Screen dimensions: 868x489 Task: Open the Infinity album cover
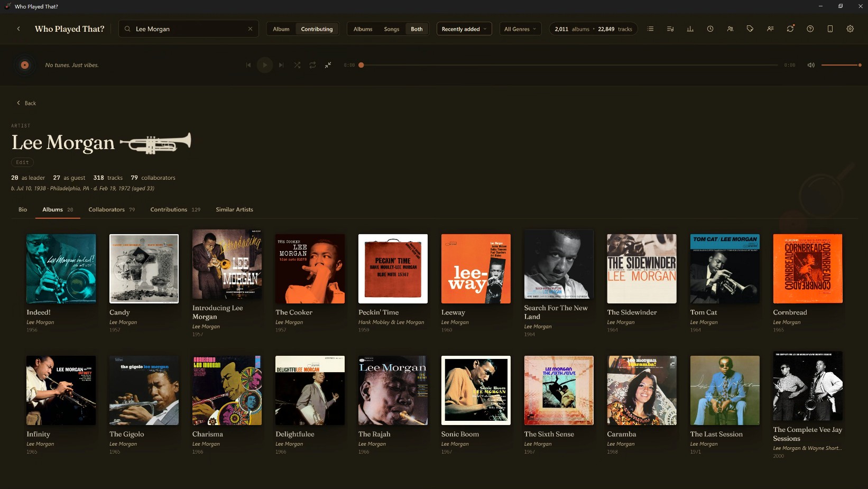[x=61, y=390]
